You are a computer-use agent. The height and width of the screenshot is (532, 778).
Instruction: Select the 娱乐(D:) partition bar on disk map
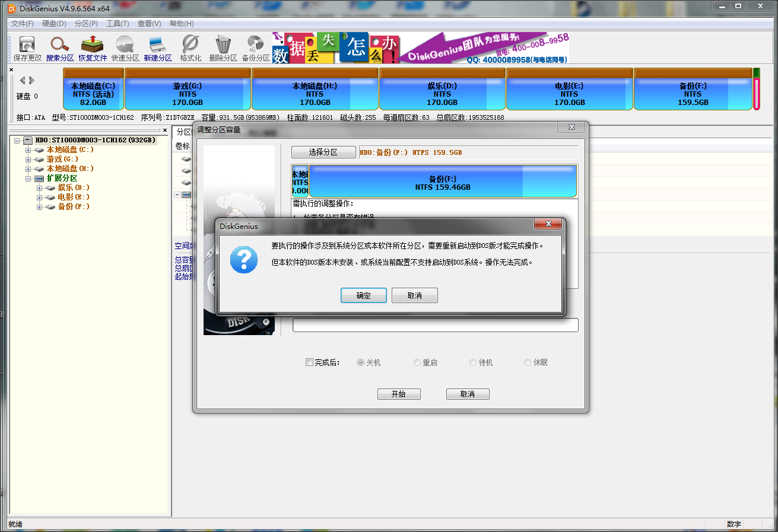(x=442, y=89)
